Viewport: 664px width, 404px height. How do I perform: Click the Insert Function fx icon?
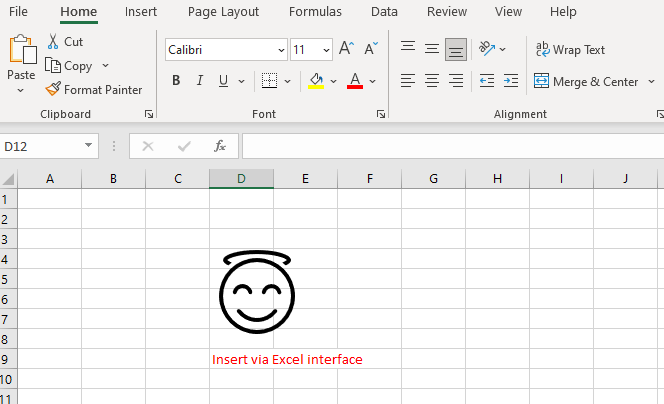coord(220,146)
